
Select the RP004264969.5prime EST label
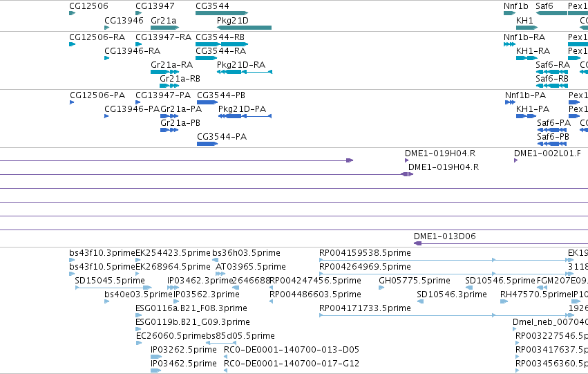pyautogui.click(x=365, y=267)
